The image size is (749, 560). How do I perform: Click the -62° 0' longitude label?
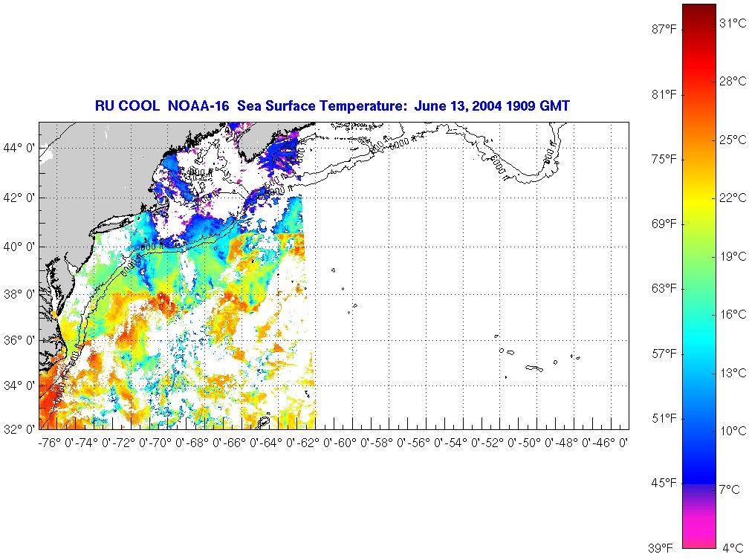pyautogui.click(x=315, y=443)
